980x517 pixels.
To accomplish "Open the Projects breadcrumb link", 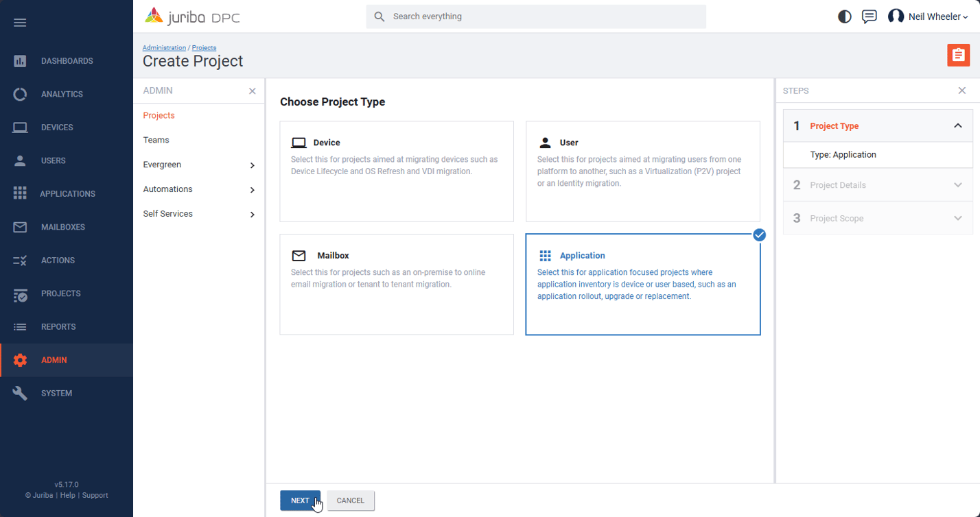I will point(204,47).
